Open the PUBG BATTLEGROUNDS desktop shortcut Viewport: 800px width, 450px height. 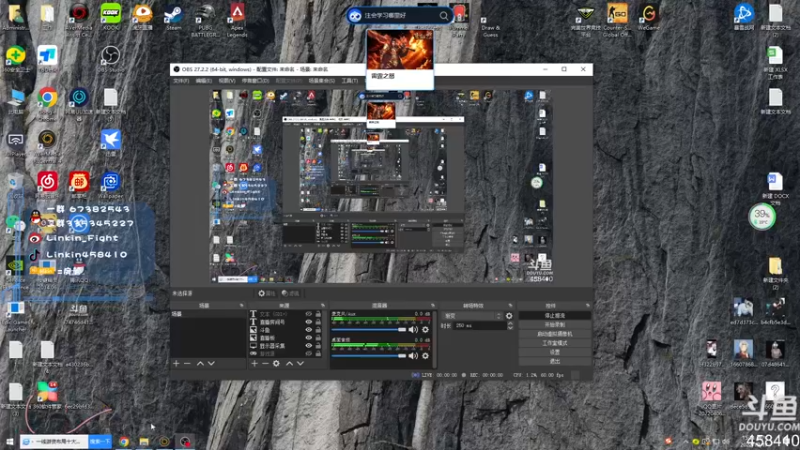click(205, 19)
